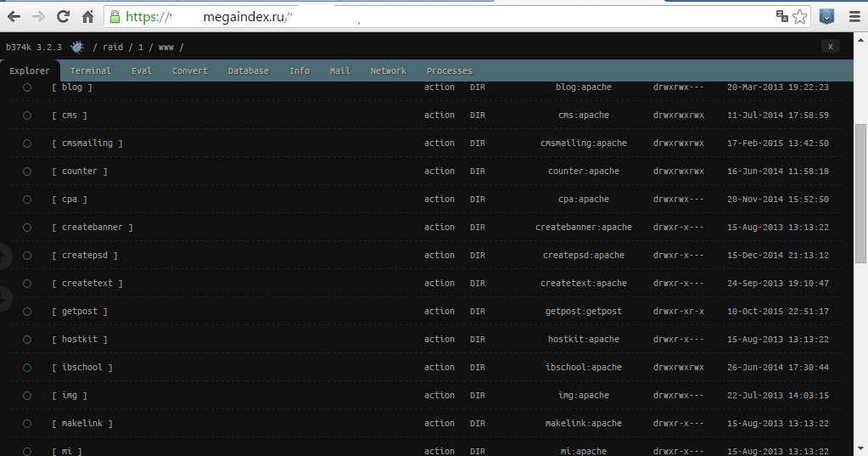Viewport: 868px width, 456px height.
Task: Select the blog directory checkbox
Action: tap(27, 87)
